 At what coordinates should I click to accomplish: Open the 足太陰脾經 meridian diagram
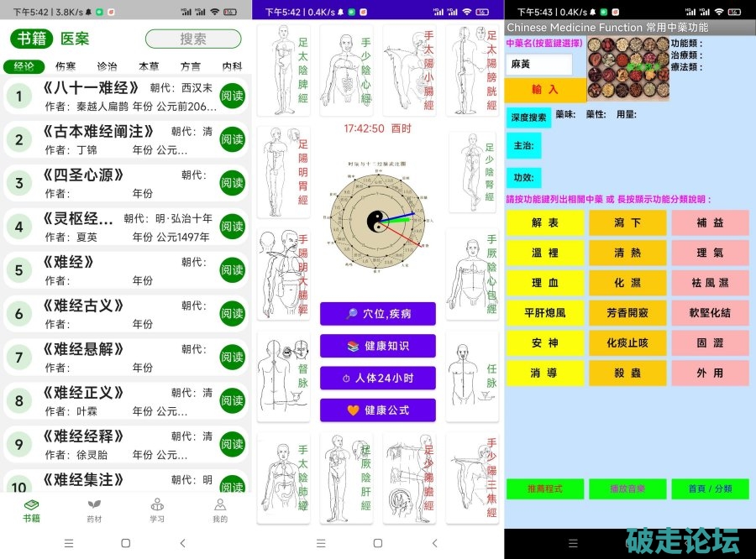pos(283,71)
